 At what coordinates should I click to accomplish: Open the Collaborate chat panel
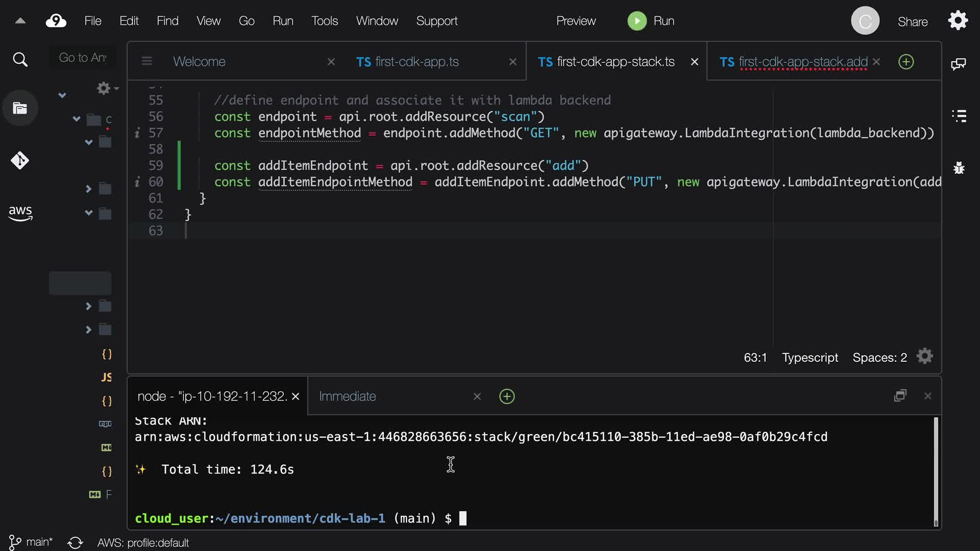point(958,64)
